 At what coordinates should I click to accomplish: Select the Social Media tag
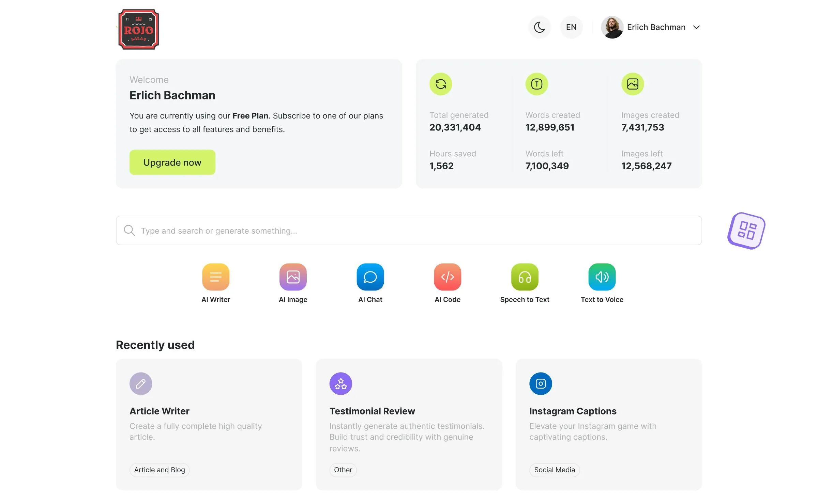554,470
